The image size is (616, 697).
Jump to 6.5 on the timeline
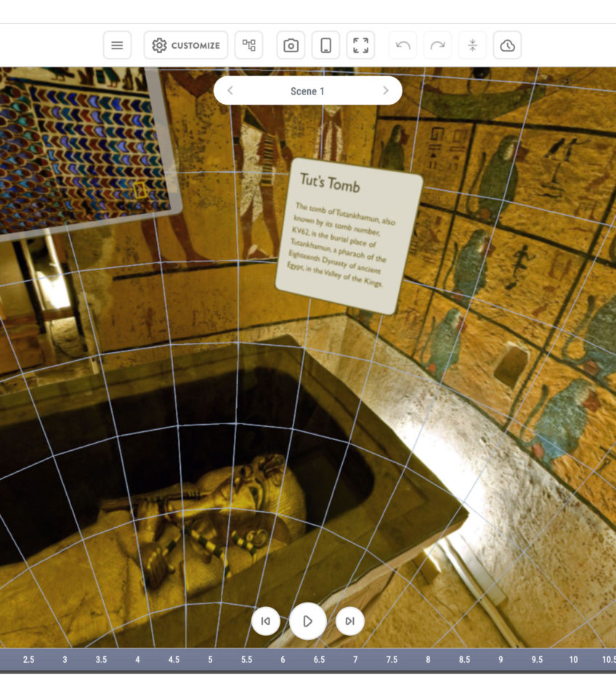tap(320, 660)
